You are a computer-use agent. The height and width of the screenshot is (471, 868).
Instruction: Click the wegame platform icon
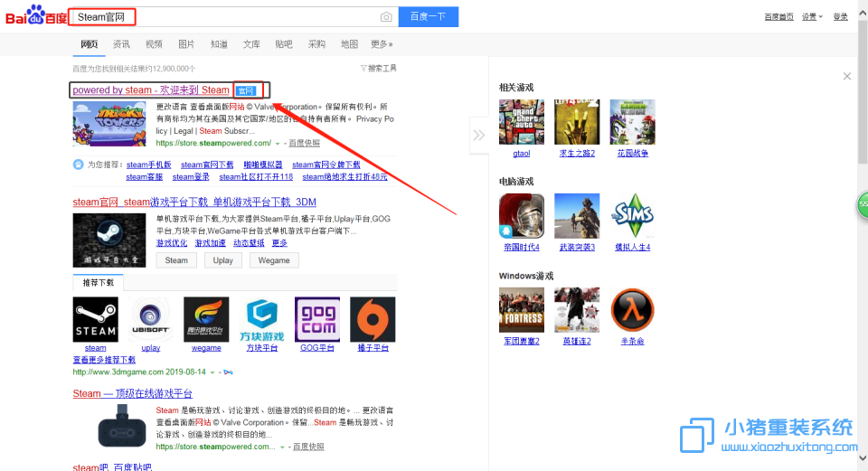point(206,319)
